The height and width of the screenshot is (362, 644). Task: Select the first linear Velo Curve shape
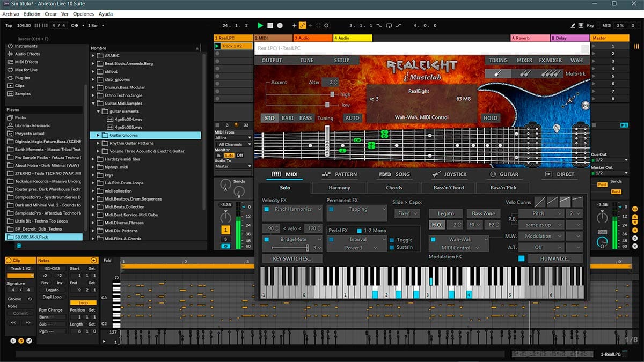tap(540, 202)
